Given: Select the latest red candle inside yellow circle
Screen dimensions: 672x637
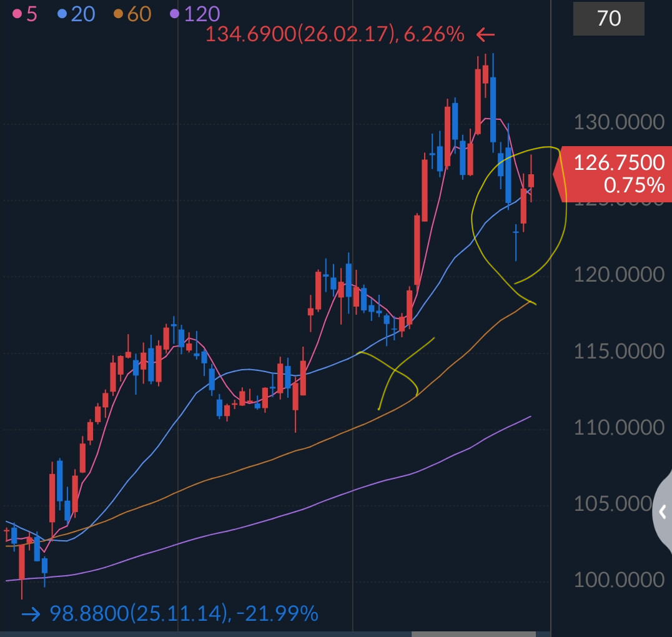Looking at the screenshot, I should tap(531, 180).
